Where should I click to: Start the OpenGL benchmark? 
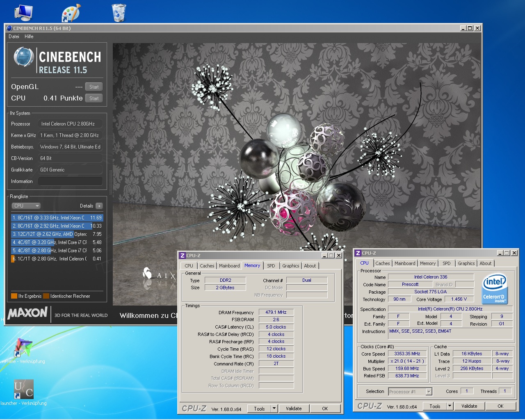[x=94, y=87]
